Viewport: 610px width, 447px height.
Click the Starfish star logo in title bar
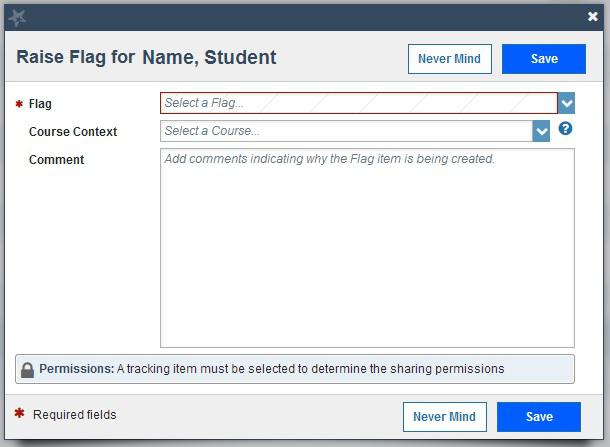point(17,17)
